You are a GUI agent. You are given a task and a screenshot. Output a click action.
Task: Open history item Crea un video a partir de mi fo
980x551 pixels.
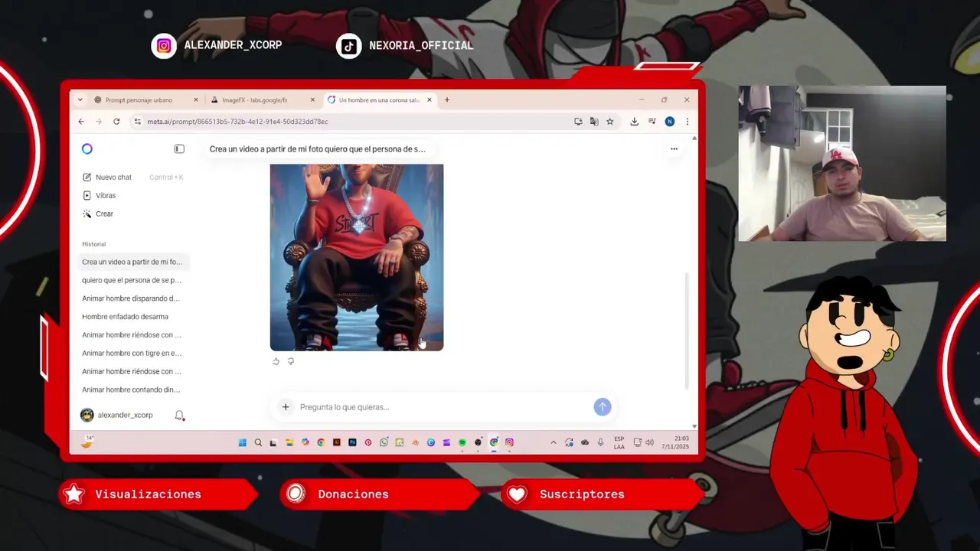click(133, 262)
